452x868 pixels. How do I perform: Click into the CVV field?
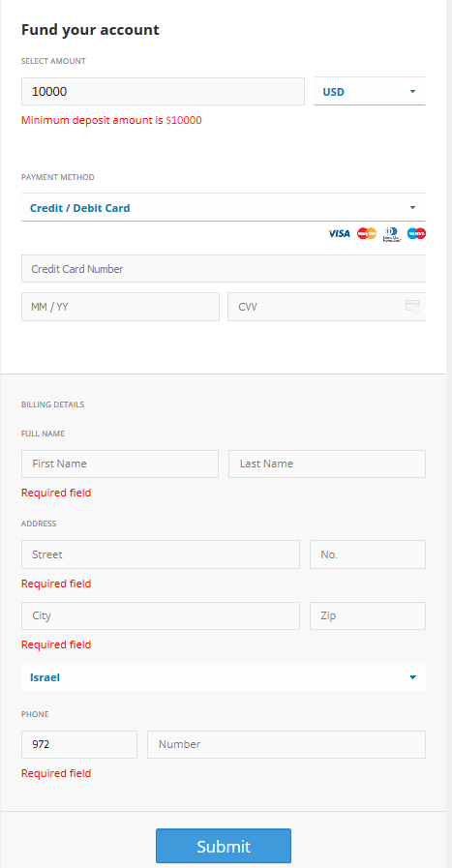point(327,307)
